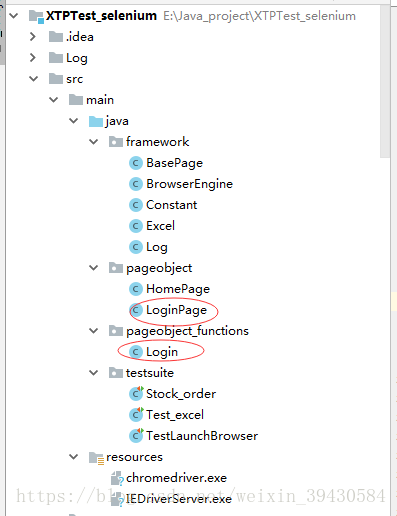The image size is (397, 516).
Task: Collapse the src folder
Action: (34, 79)
